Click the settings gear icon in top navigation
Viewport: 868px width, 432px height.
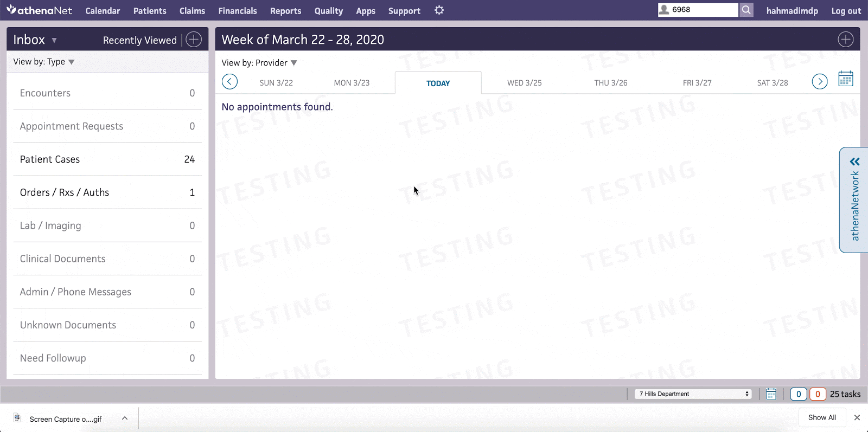point(439,10)
